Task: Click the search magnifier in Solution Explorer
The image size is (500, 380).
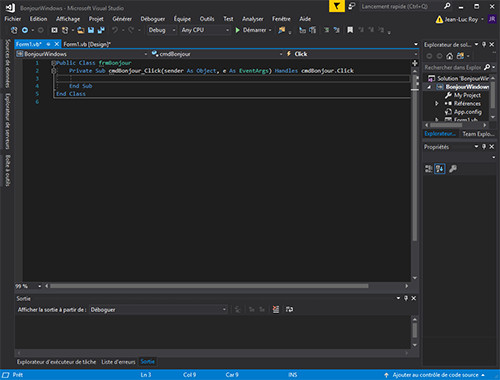Action: tap(487, 67)
